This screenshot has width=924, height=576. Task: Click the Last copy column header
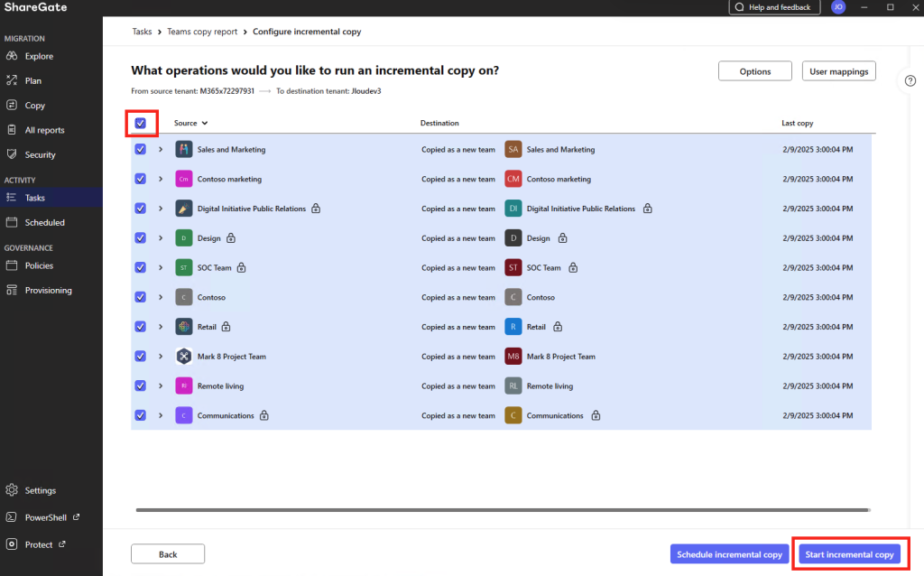click(x=798, y=123)
